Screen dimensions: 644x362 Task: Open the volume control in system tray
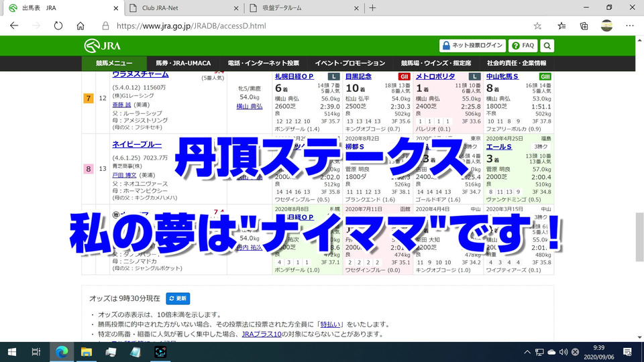coord(563,352)
